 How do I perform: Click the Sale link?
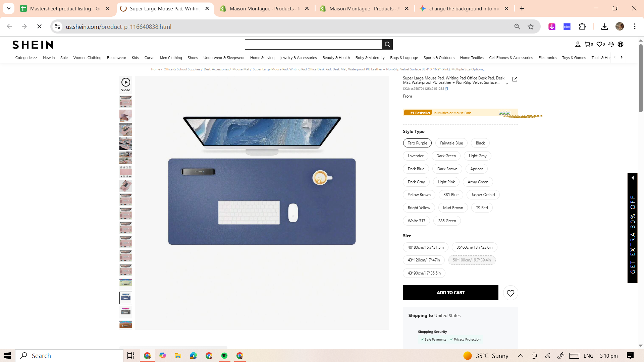pyautogui.click(x=64, y=58)
